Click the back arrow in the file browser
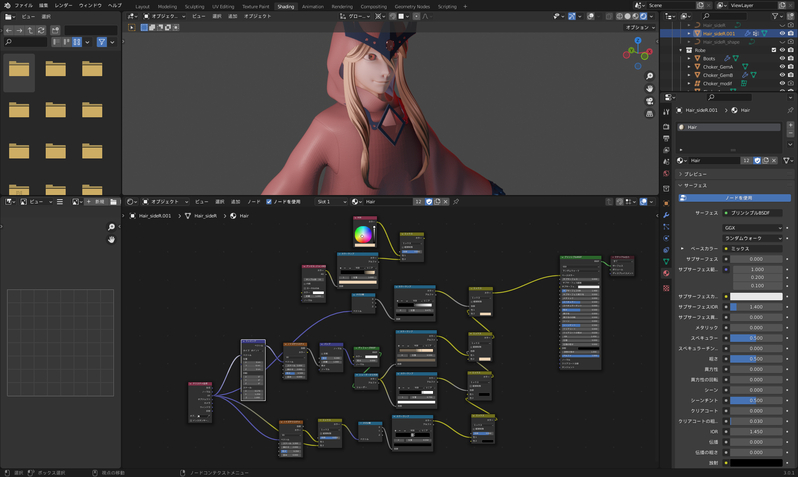The width and height of the screenshot is (798, 477). coord(9,31)
